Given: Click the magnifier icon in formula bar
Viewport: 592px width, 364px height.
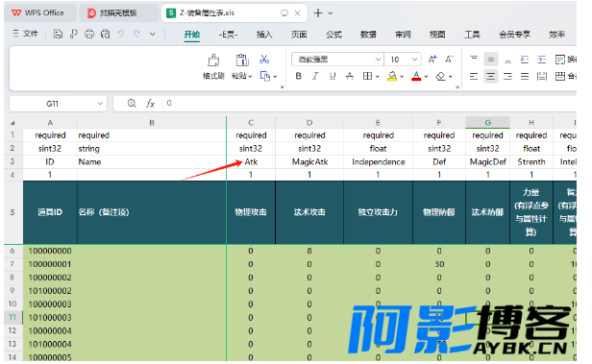Looking at the screenshot, I should 132,103.
